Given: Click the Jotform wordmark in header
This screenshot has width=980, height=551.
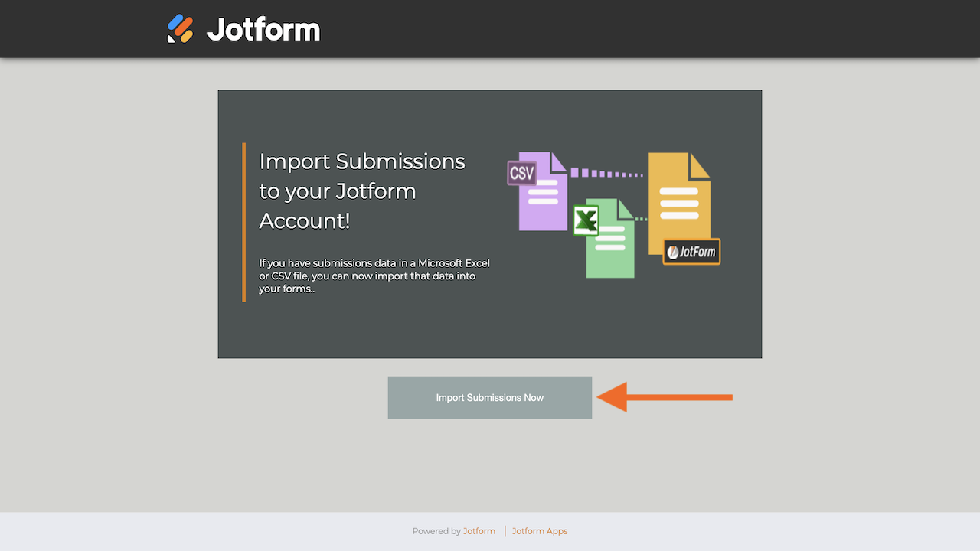Looking at the screenshot, I should pyautogui.click(x=263, y=30).
